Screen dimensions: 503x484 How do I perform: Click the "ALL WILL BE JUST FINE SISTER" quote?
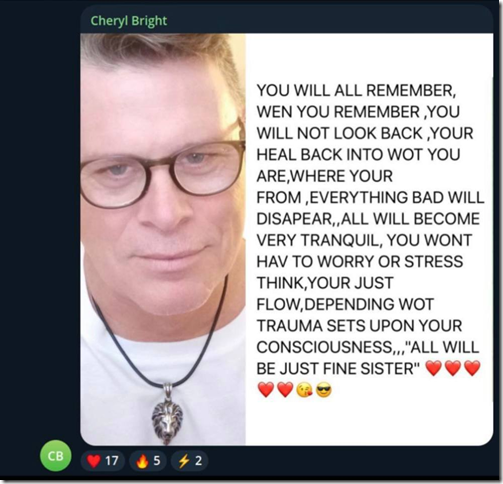(368, 358)
